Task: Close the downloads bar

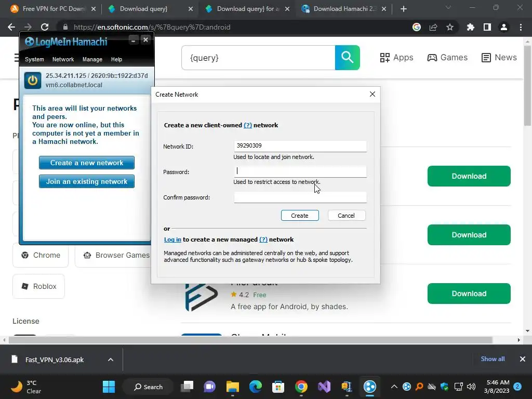Action: click(x=523, y=359)
